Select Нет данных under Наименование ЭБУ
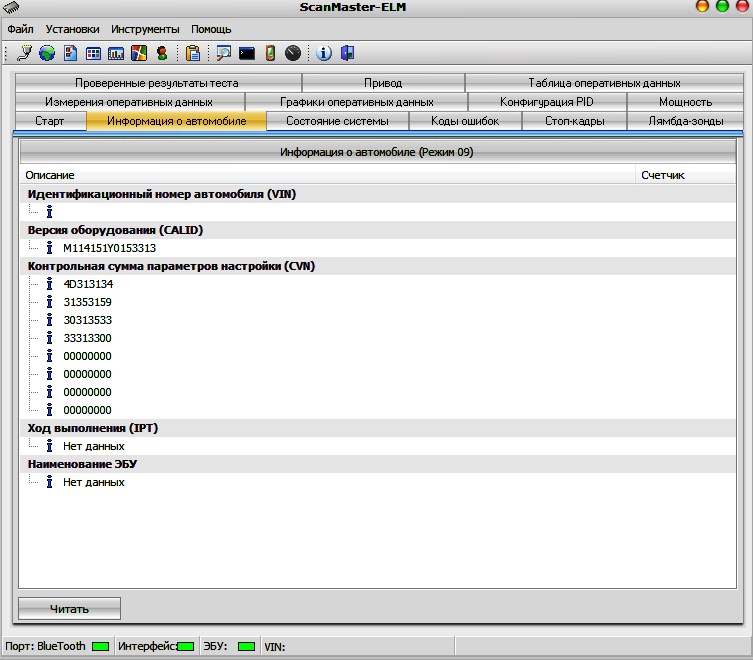Image resolution: width=753 pixels, height=660 pixels. [x=94, y=482]
